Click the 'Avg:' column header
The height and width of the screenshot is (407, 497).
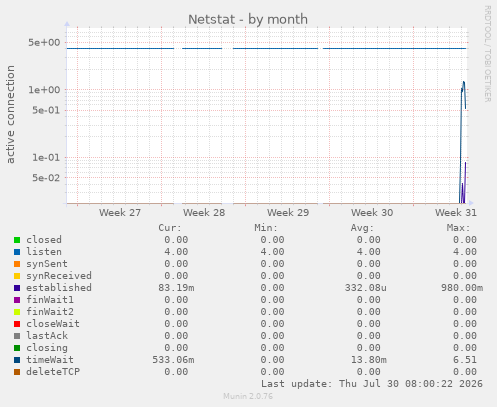[362, 228]
